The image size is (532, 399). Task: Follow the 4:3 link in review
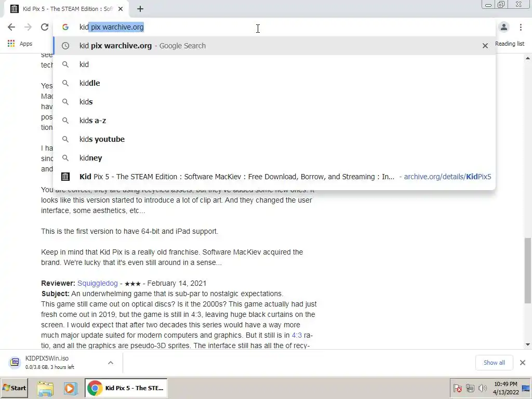click(297, 335)
